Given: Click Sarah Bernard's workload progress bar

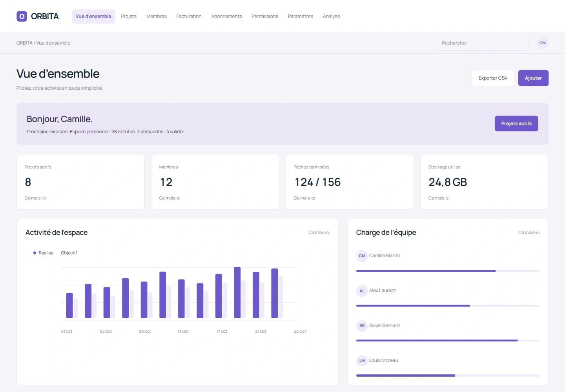Looking at the screenshot, I should [x=448, y=341].
